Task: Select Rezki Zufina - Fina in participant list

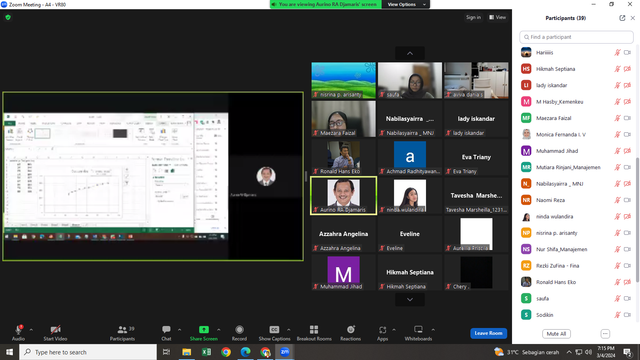Action: click(x=576, y=266)
